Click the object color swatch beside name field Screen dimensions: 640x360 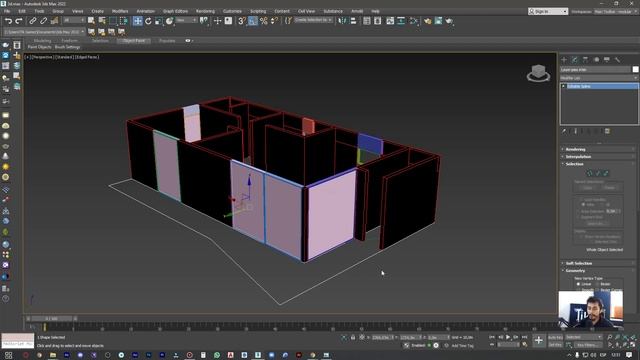[635, 69]
